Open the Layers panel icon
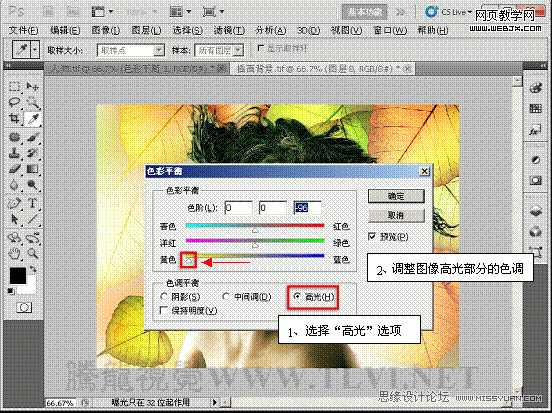This screenshot has height=413, width=552. (x=535, y=211)
